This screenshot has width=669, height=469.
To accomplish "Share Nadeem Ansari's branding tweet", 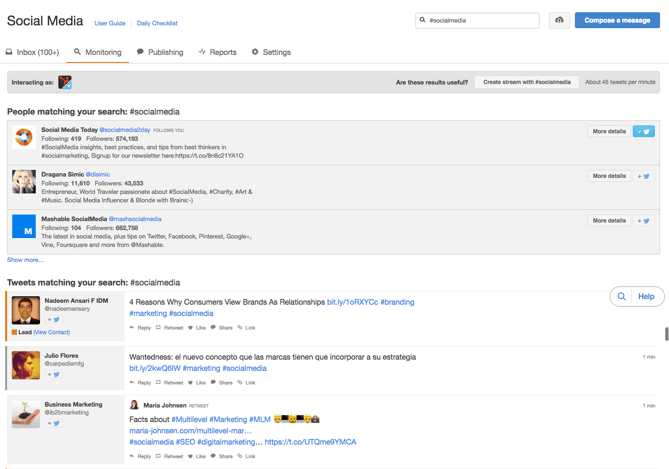I will (x=222, y=327).
